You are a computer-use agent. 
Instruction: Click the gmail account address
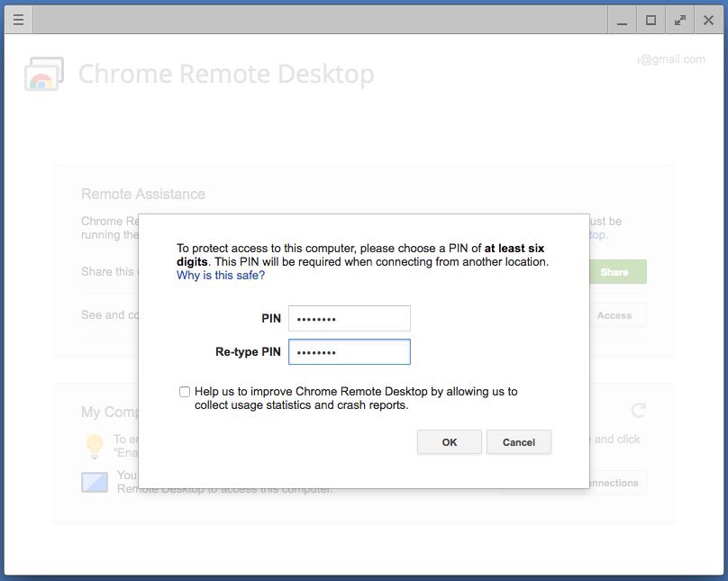671,59
